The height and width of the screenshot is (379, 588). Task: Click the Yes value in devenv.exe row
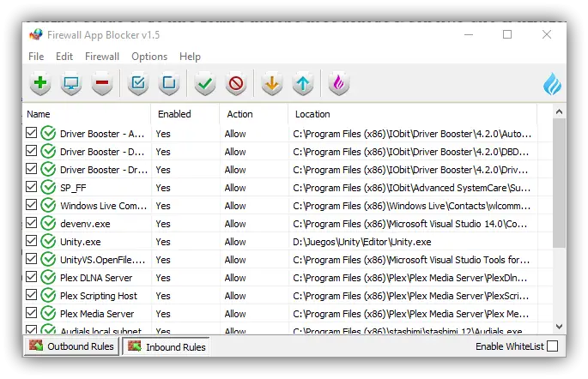163,224
